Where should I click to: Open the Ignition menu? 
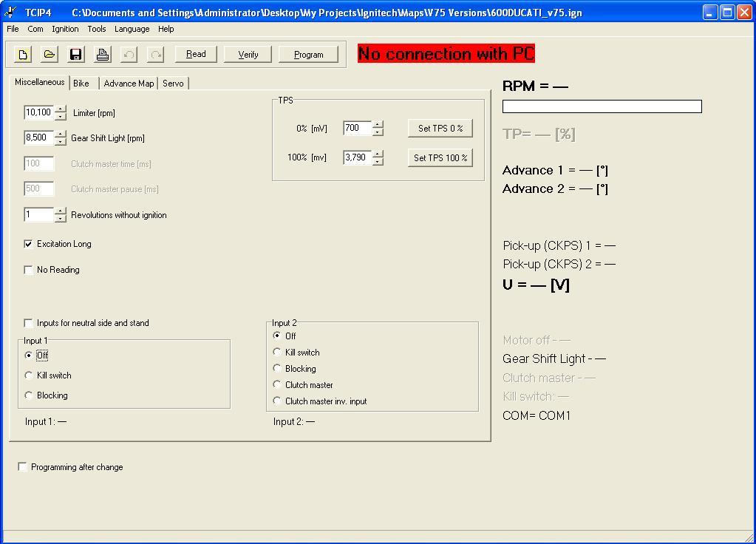coord(65,29)
